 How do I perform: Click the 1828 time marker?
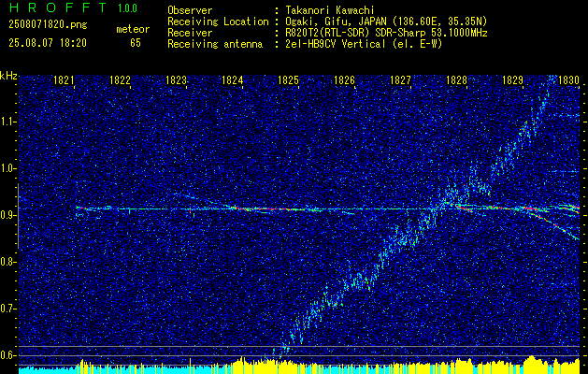click(x=457, y=79)
